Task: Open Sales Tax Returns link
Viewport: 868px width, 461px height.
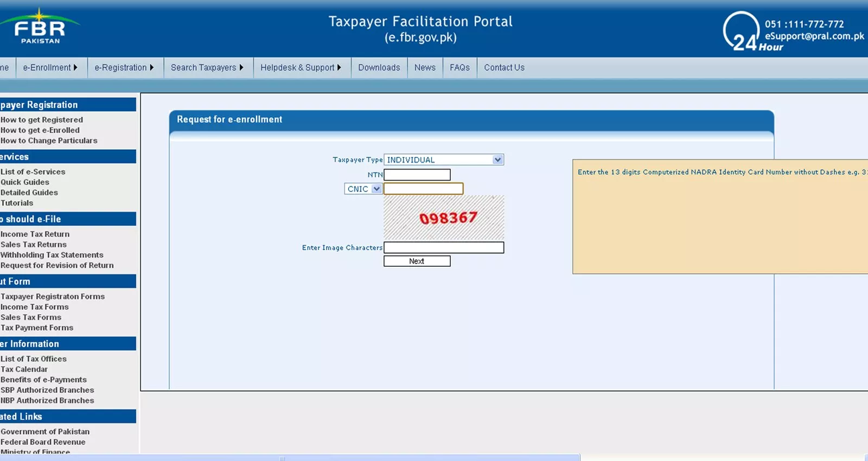Action: point(34,245)
